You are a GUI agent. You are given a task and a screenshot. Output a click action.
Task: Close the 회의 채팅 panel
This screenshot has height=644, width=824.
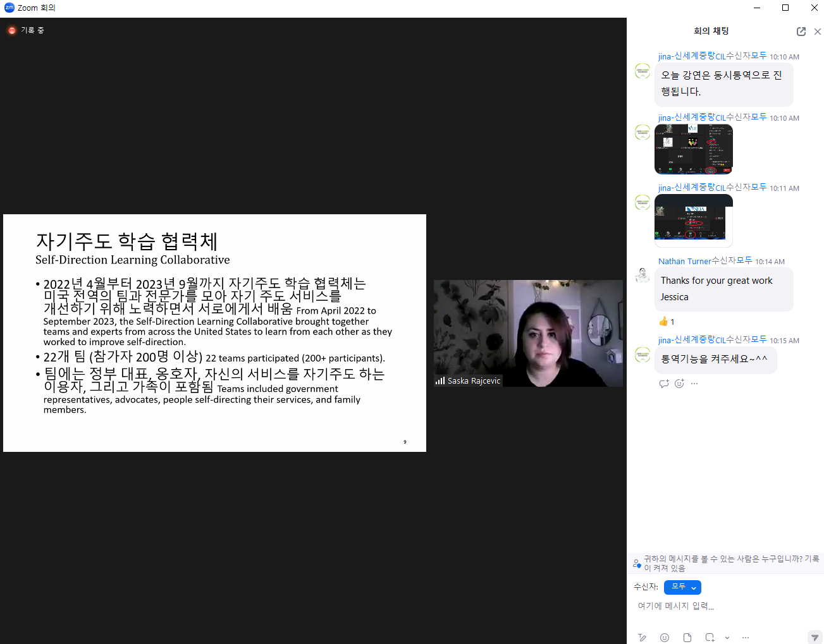pos(817,32)
